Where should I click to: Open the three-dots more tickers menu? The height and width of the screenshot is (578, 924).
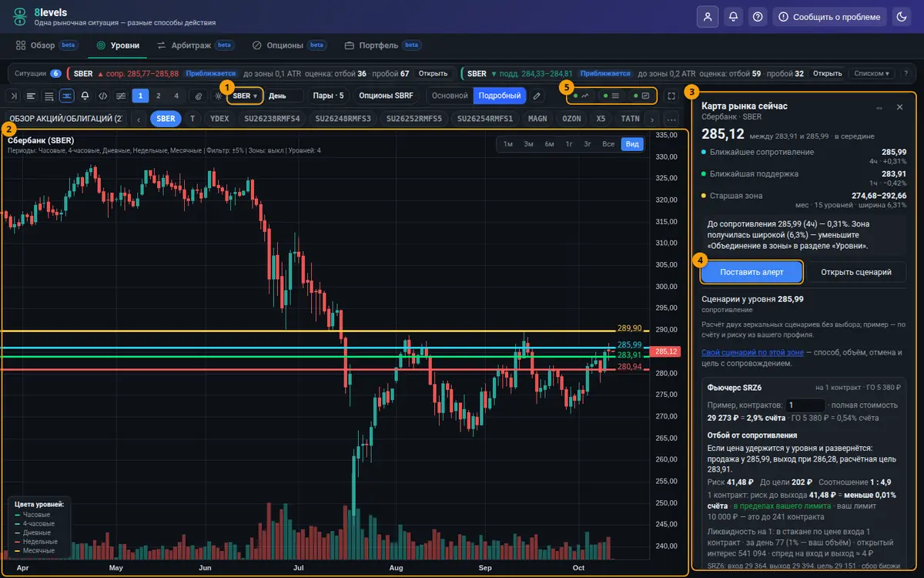671,119
